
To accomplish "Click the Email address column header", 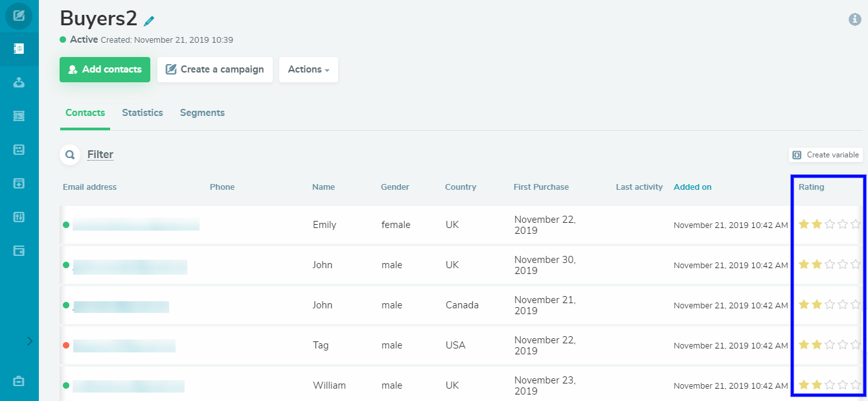I will [89, 187].
